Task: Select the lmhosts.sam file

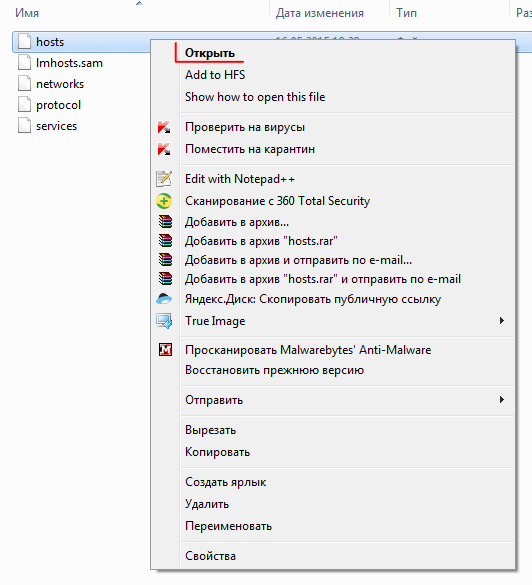Action: pyautogui.click(x=69, y=63)
